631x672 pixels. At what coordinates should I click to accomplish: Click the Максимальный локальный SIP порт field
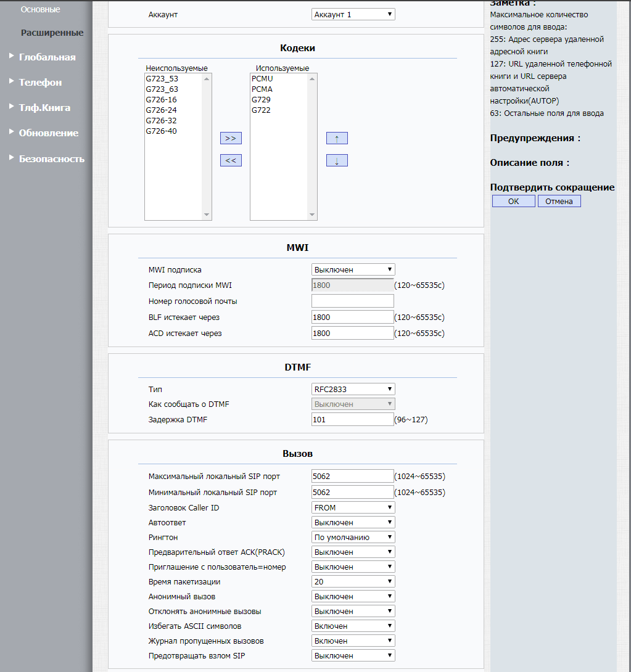coord(352,476)
